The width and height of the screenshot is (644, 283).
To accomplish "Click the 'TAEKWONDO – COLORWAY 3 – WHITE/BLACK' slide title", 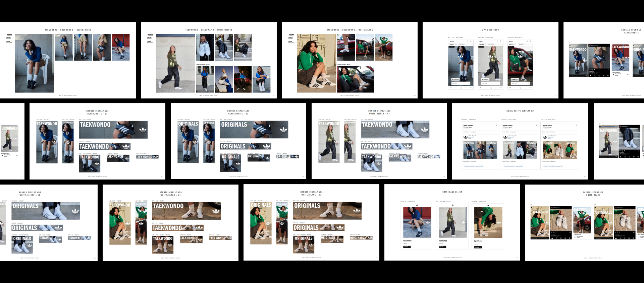I will pyautogui.click(x=350, y=30).
